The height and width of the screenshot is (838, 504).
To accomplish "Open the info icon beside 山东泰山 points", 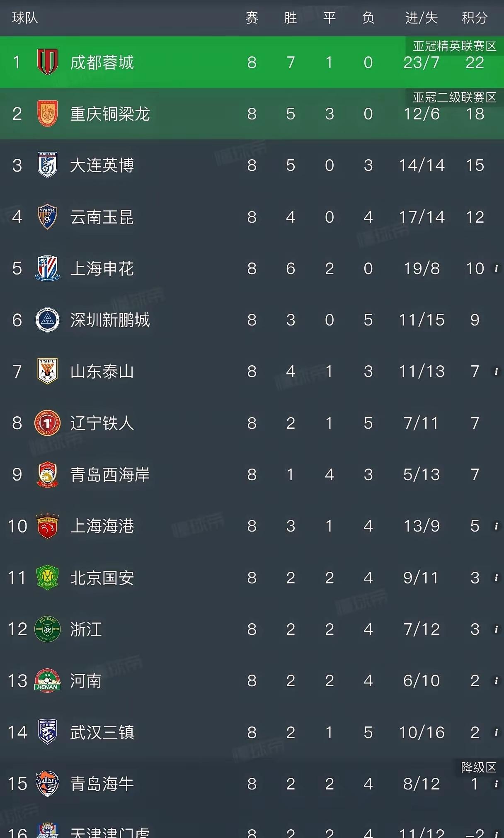I will [496, 371].
